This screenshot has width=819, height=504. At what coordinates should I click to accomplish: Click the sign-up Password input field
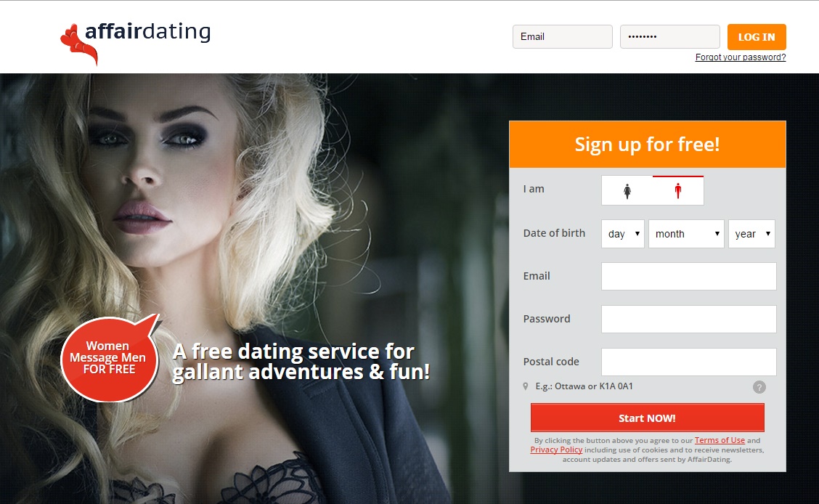coord(688,319)
